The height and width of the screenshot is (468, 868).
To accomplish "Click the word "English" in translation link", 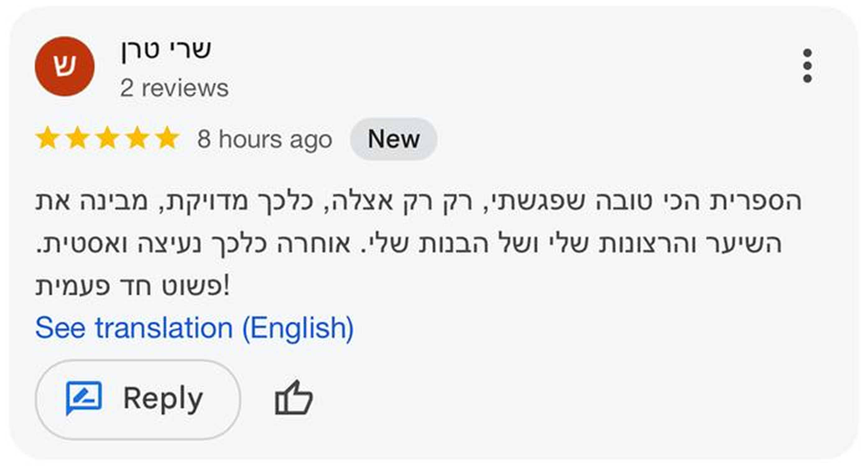I will tap(298, 328).
